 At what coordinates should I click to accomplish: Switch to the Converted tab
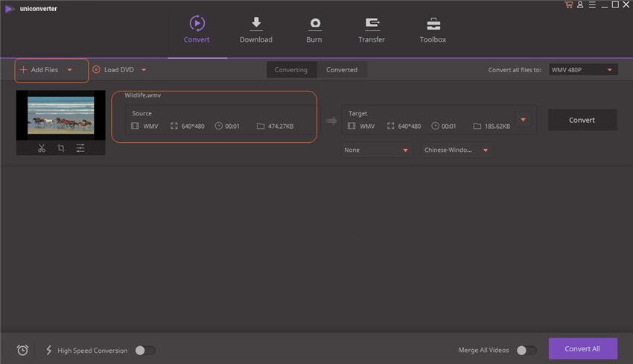click(342, 70)
